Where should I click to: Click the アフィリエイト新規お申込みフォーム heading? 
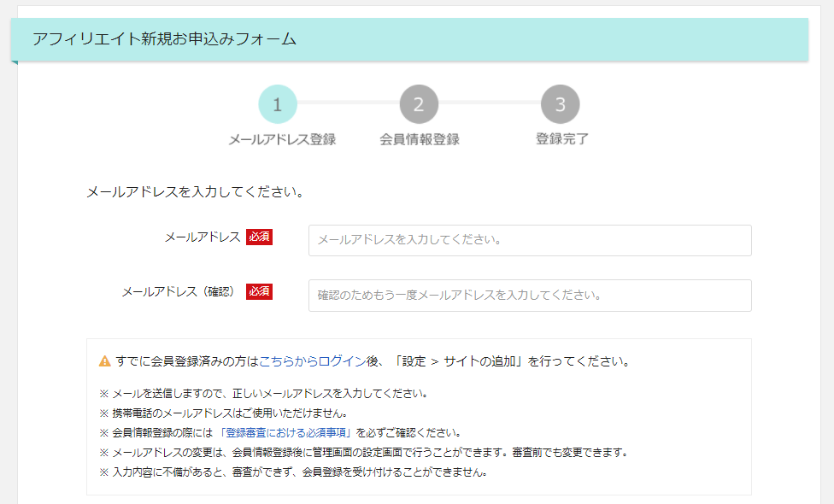click(x=164, y=38)
